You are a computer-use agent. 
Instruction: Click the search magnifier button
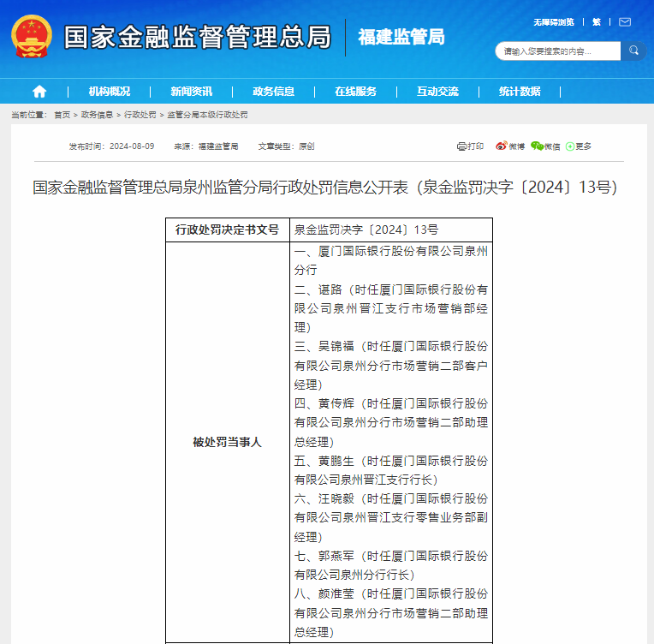pos(633,51)
